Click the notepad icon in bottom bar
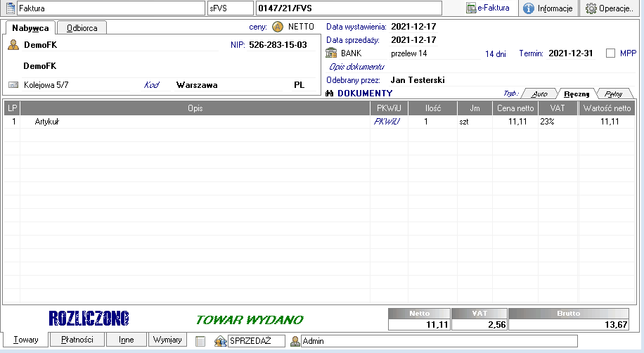 point(200,341)
